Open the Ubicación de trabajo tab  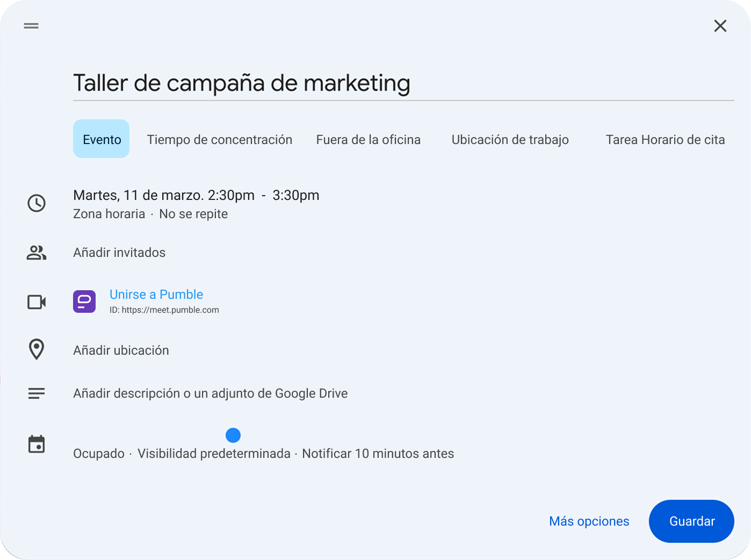510,139
